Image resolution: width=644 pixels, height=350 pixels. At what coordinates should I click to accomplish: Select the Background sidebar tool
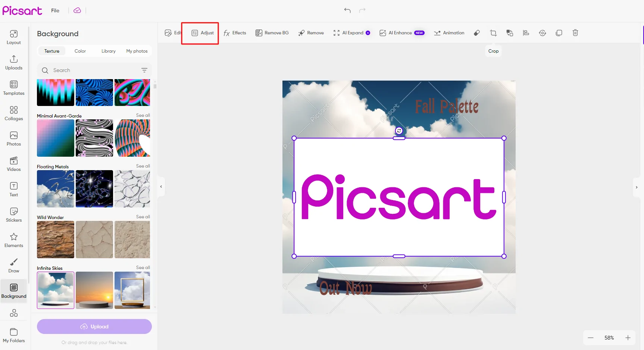[14, 291]
